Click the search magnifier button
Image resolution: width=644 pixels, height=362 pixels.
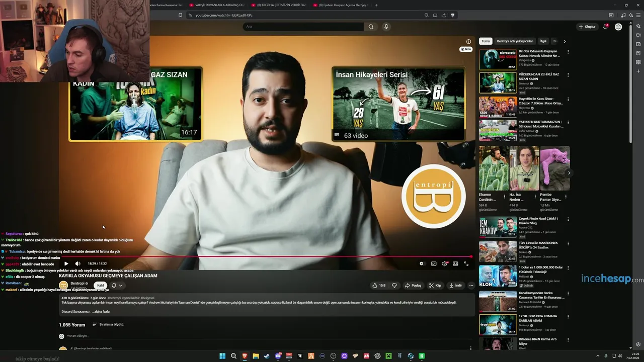371,27
